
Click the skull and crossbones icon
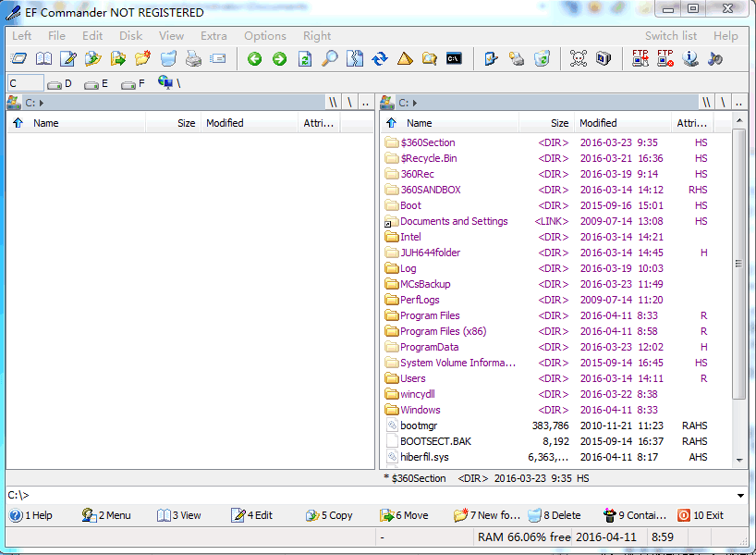579,59
